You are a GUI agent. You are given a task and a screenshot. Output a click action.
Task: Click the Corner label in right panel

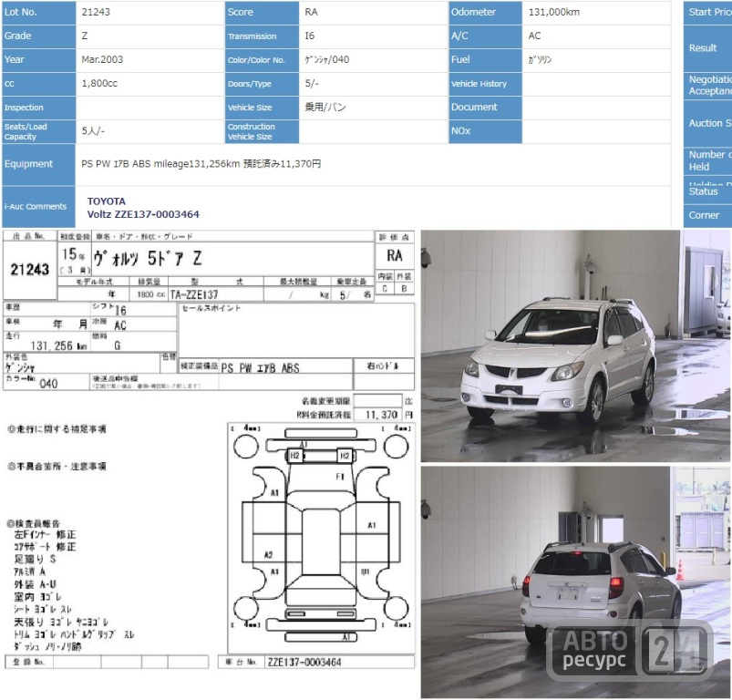click(704, 215)
